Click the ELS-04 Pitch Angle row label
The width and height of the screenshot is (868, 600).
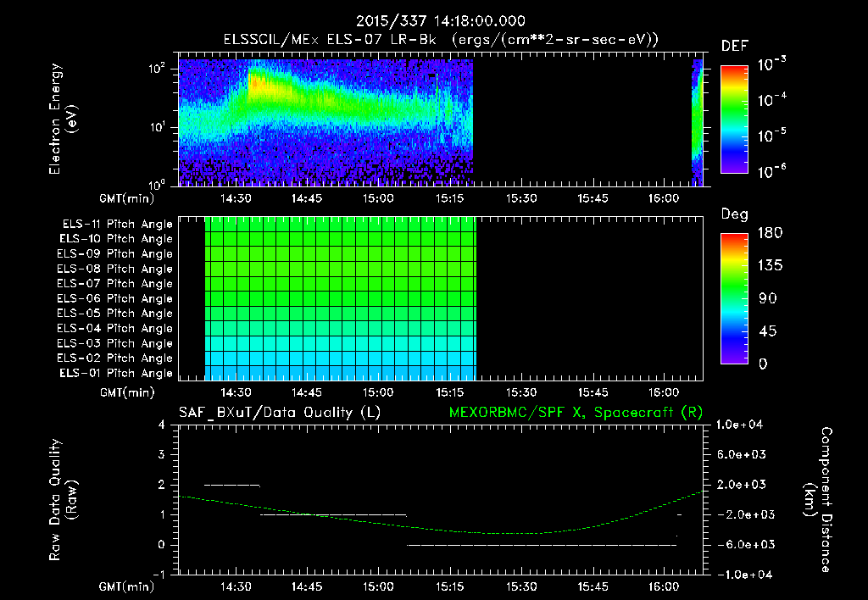pos(115,329)
